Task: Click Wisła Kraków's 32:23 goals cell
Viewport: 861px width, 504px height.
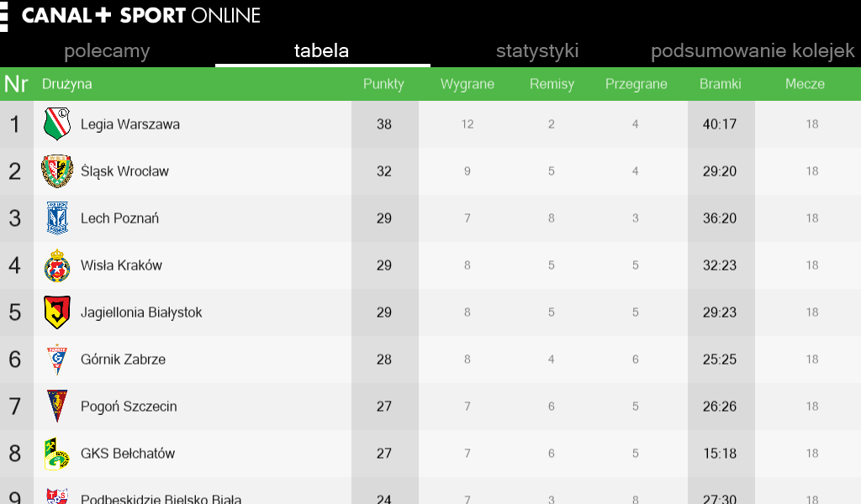Action: click(x=720, y=265)
